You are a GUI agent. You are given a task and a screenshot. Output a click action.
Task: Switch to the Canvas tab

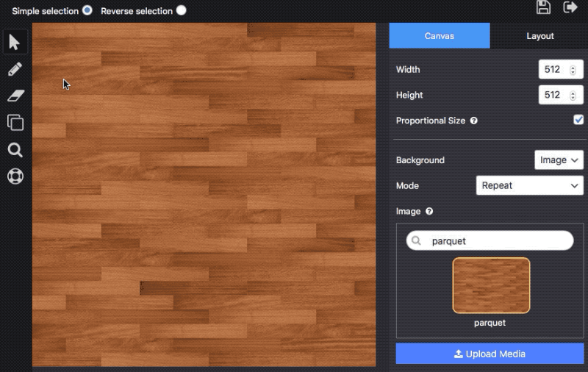pyautogui.click(x=440, y=36)
